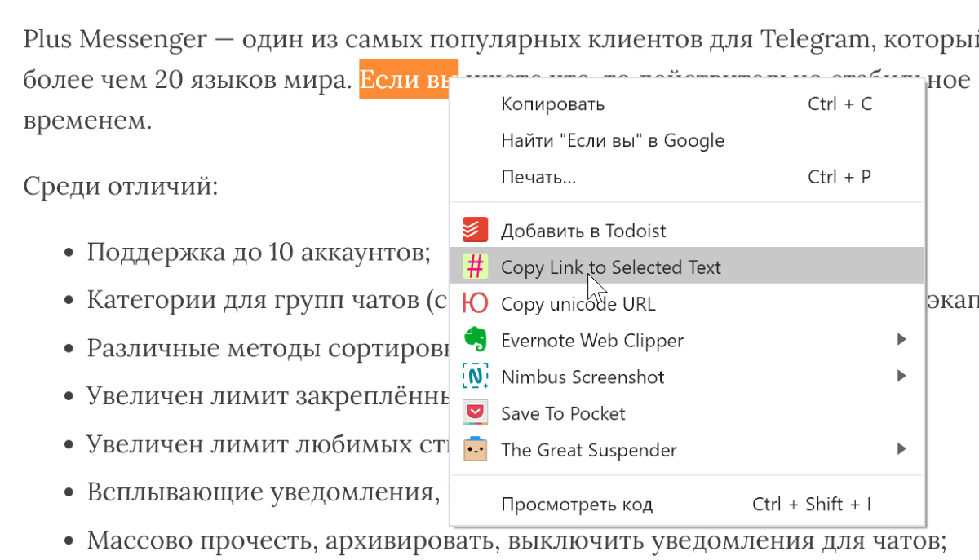Expand the Evernote Web Clipper submenu arrow
The width and height of the screenshot is (979, 560).
[x=901, y=339]
